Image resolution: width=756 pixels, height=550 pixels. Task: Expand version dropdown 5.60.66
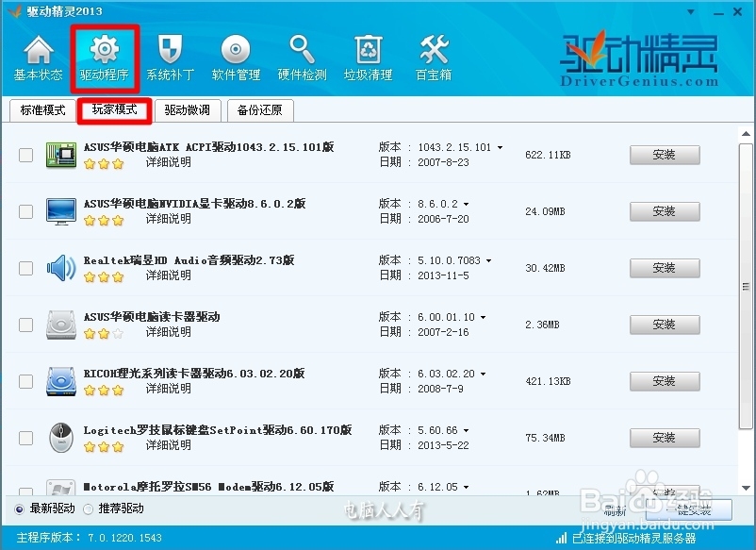coord(467,430)
